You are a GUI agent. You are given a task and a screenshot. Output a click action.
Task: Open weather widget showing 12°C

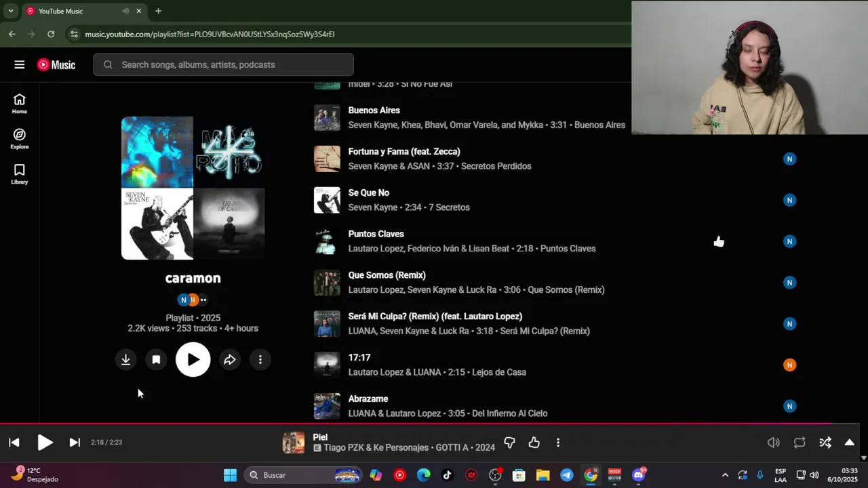pos(34,475)
